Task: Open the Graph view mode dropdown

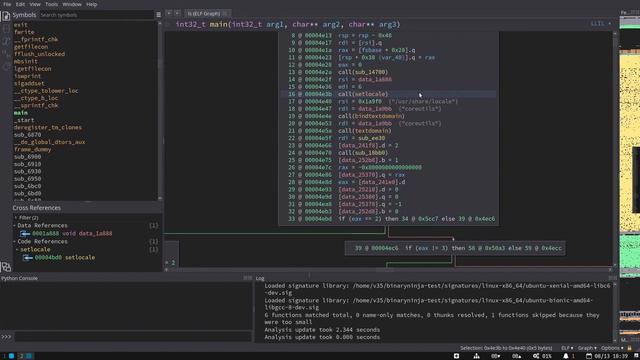Action: (x=587, y=348)
